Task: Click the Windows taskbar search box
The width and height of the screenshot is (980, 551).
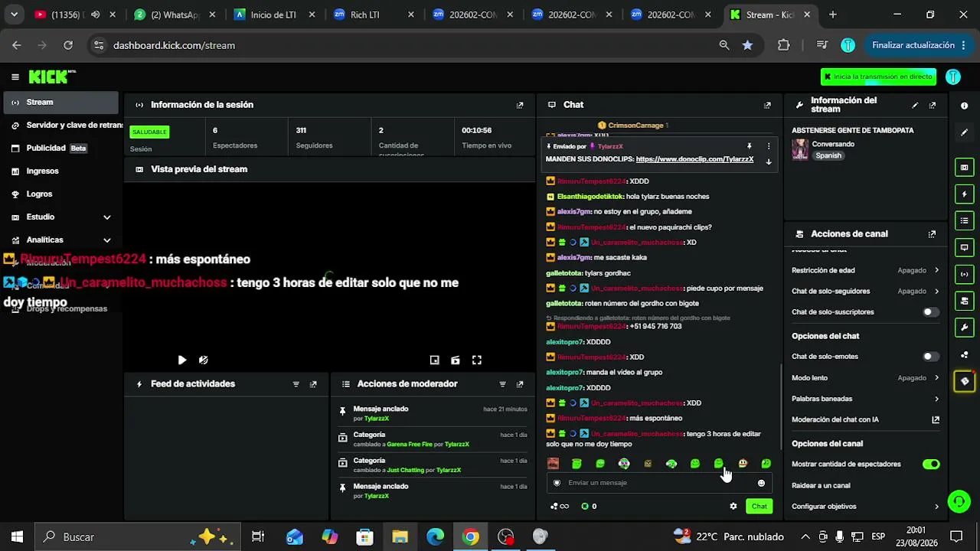Action: 139,537
